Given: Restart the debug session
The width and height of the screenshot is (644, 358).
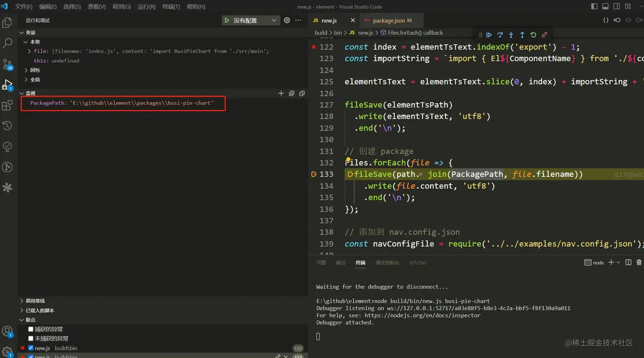Looking at the screenshot, I should tap(533, 35).
